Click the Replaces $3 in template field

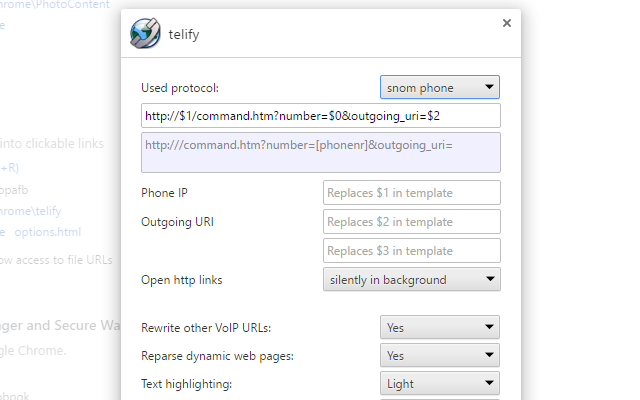pos(411,251)
